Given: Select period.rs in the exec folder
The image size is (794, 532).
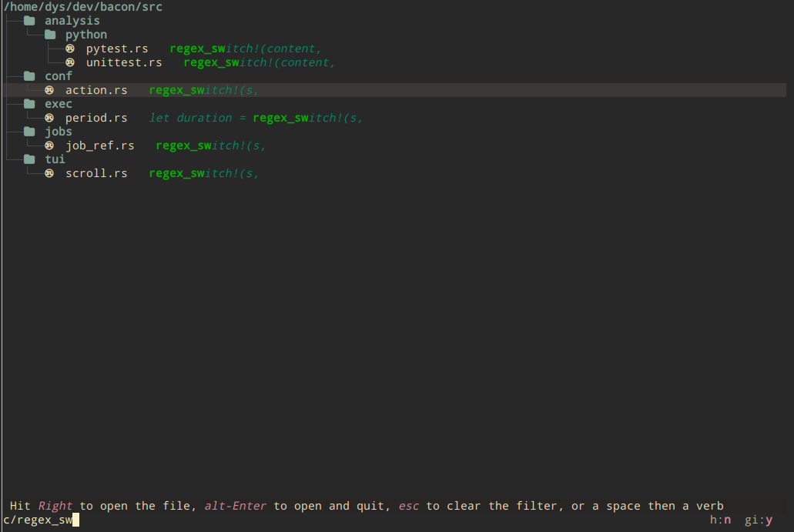Looking at the screenshot, I should 96,118.
